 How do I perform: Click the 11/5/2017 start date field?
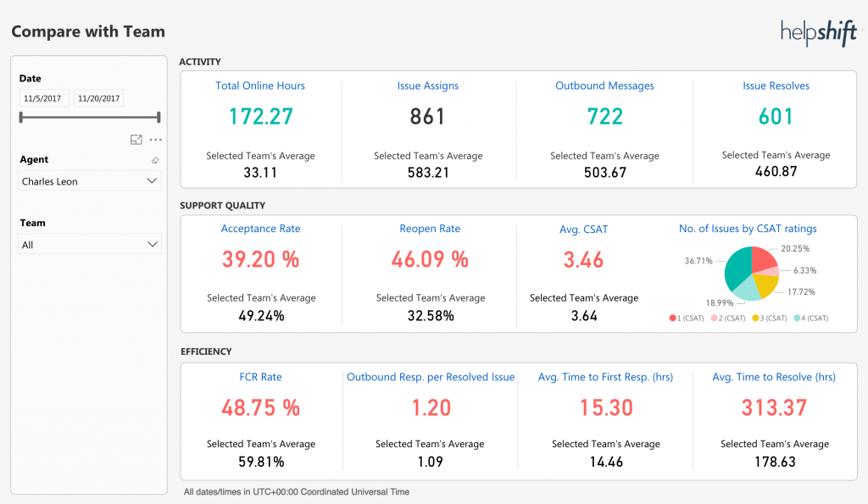[x=43, y=97]
